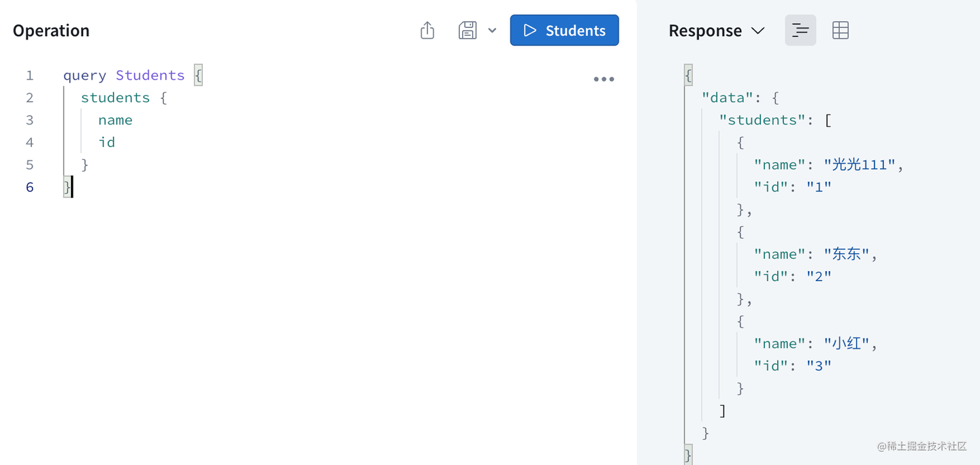
Task: Switch response to table view
Action: 840,31
